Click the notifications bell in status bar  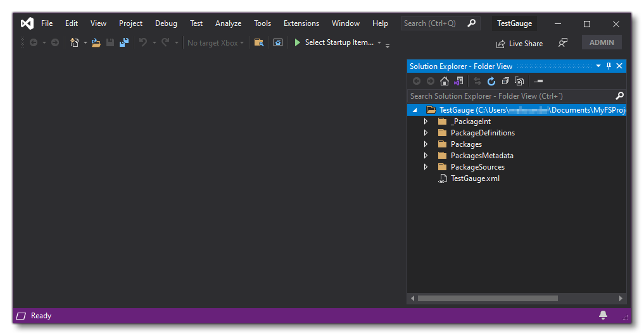click(603, 315)
